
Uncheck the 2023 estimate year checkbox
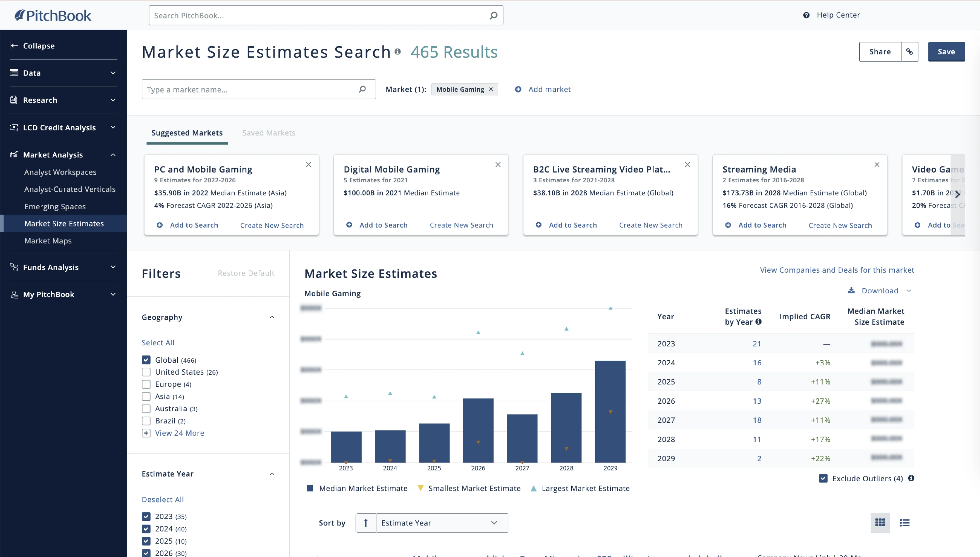146,516
